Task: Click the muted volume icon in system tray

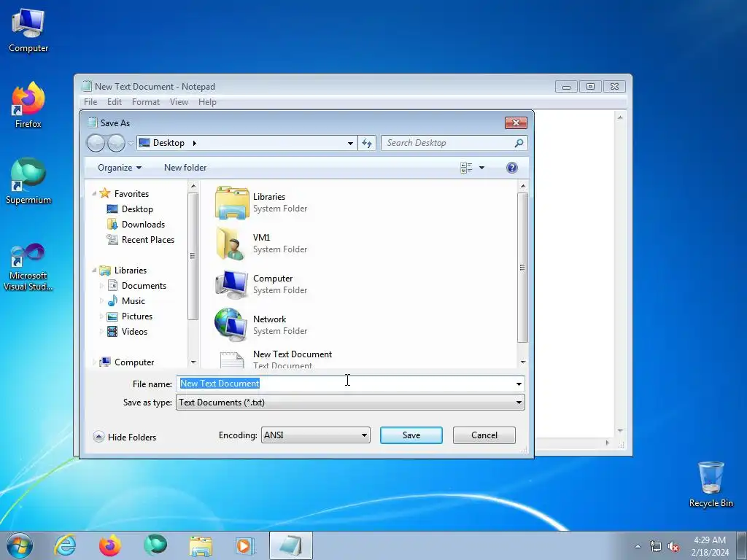Action: click(673, 547)
